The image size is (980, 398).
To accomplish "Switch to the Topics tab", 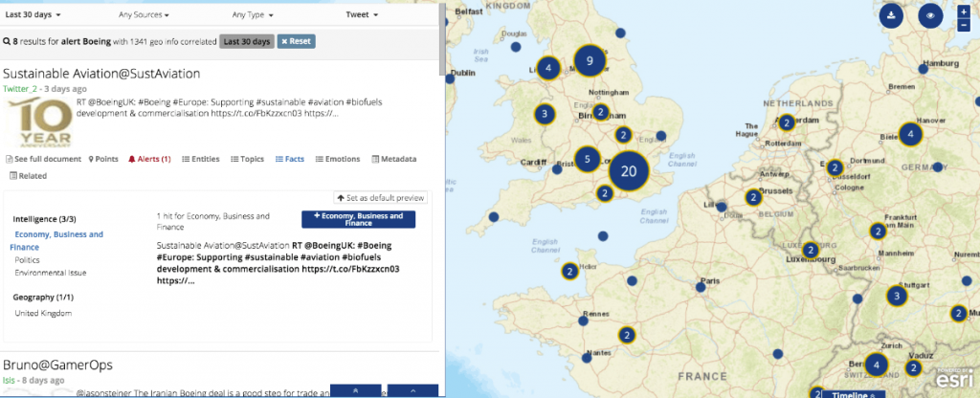I will pyautogui.click(x=248, y=160).
